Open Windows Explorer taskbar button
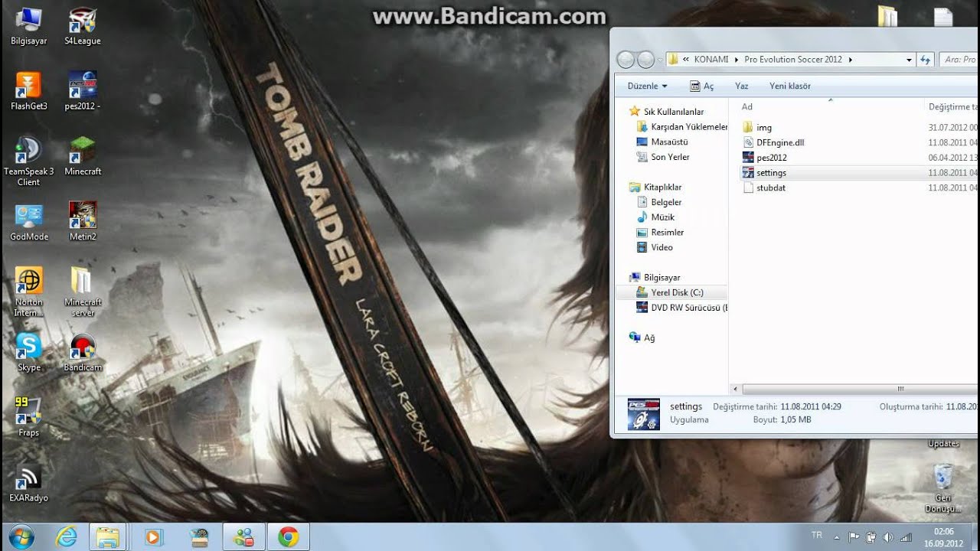Screen dimensions: 980x551 [x=108, y=537]
